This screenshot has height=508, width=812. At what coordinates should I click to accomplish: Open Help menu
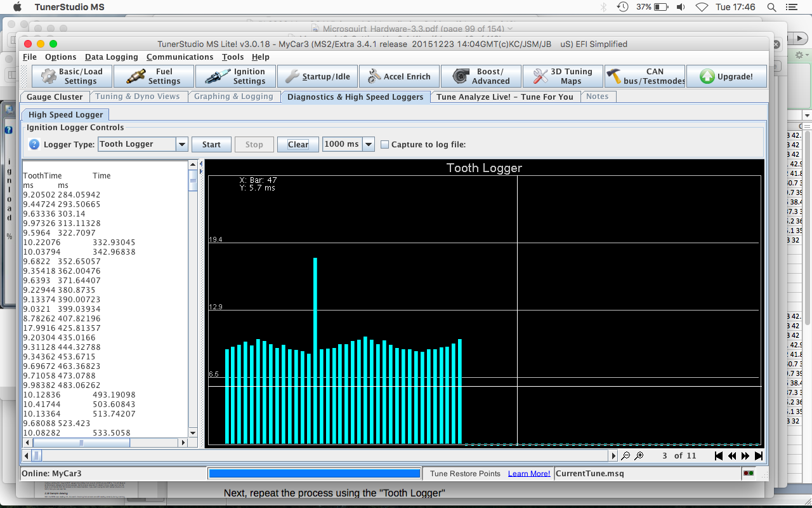point(261,57)
